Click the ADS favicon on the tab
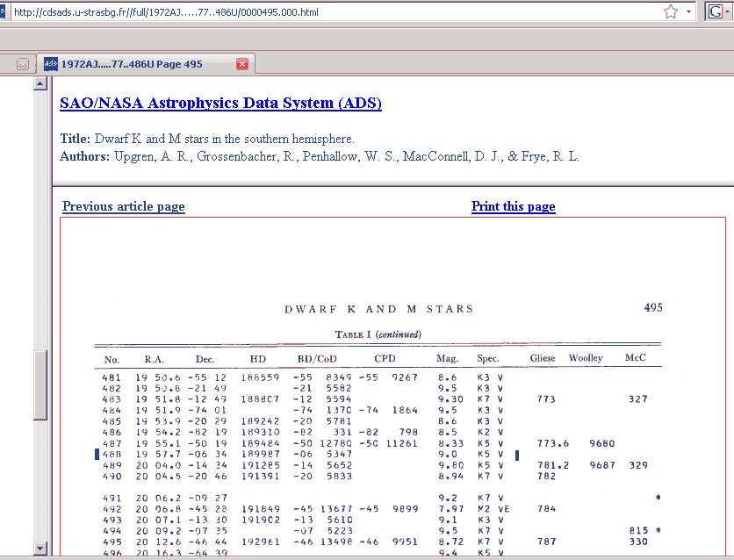The height and width of the screenshot is (560, 734). pyautogui.click(x=50, y=64)
